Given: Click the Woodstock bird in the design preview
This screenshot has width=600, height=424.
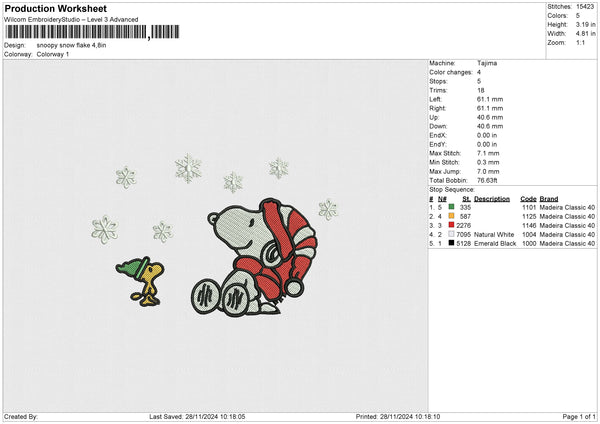Looking at the screenshot, I should coord(140,282).
